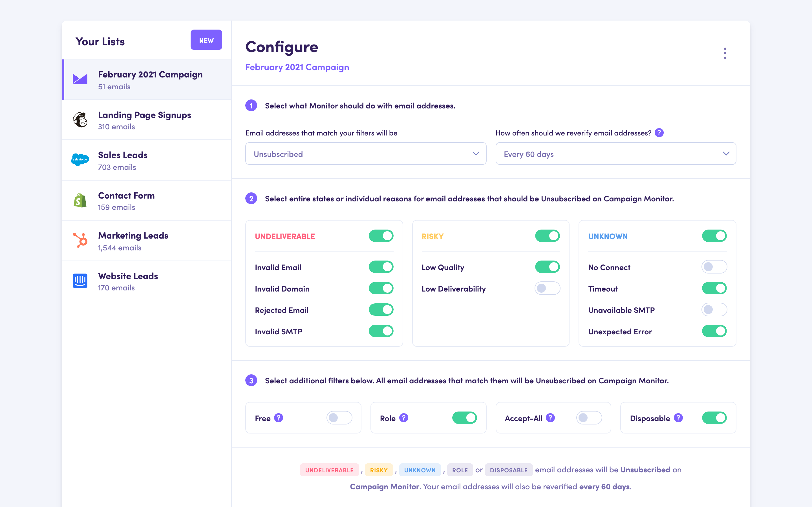Click the Mailchimp monkey icon
This screenshot has width=812, height=507.
[x=80, y=120]
